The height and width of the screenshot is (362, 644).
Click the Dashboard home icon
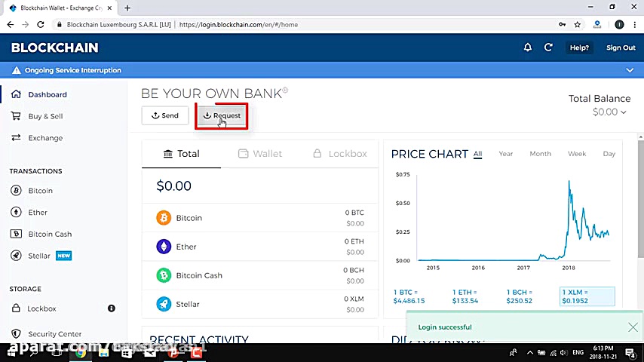coord(16,94)
